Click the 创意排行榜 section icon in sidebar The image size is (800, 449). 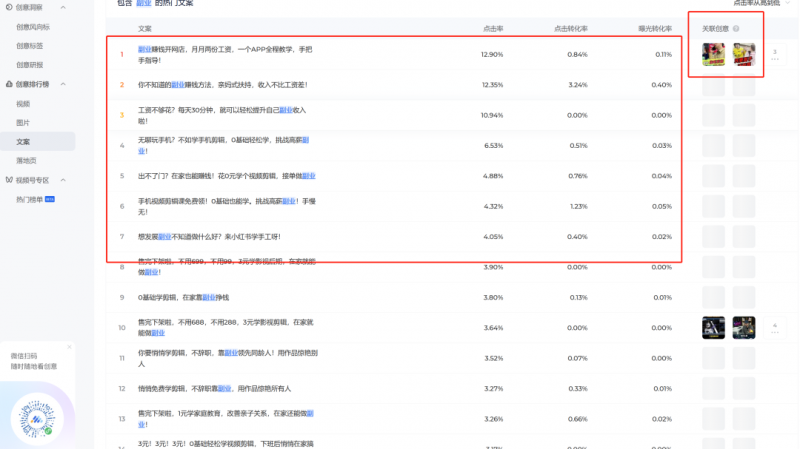pos(8,85)
